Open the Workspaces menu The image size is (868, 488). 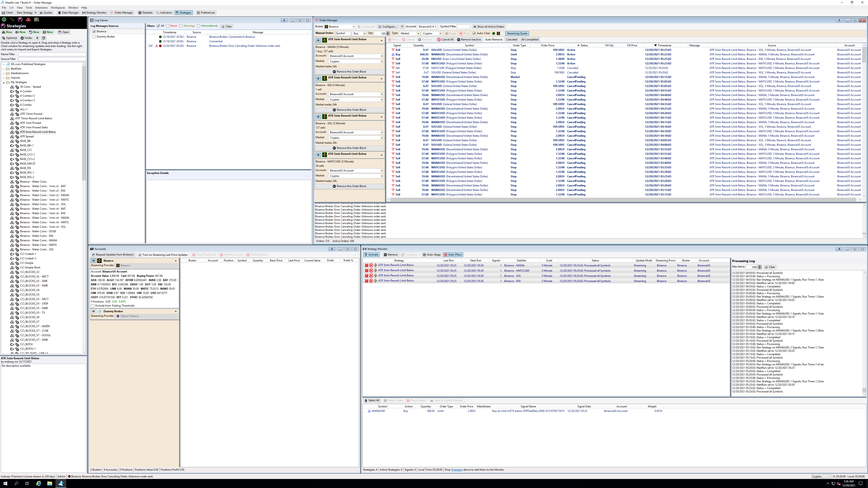pos(58,7)
